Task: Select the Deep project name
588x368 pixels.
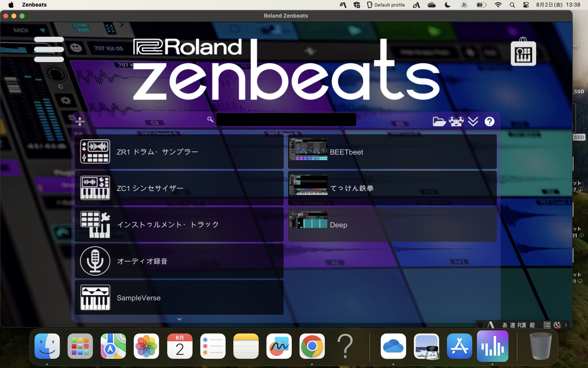Action: 338,225
